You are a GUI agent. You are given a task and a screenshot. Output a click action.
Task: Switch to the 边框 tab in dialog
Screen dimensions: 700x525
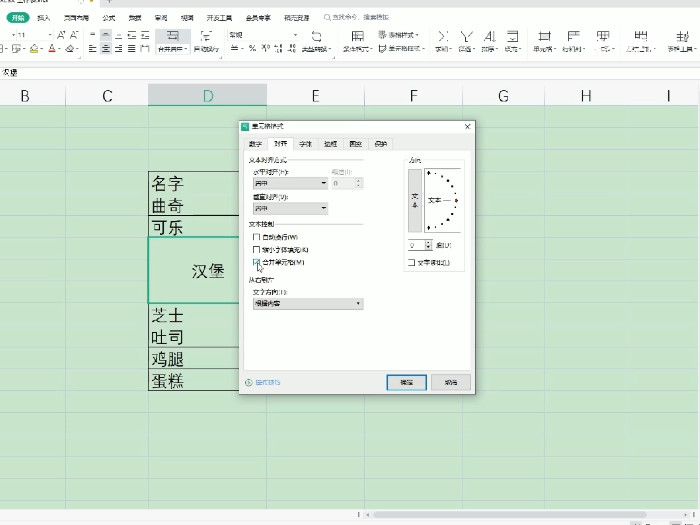pyautogui.click(x=330, y=144)
